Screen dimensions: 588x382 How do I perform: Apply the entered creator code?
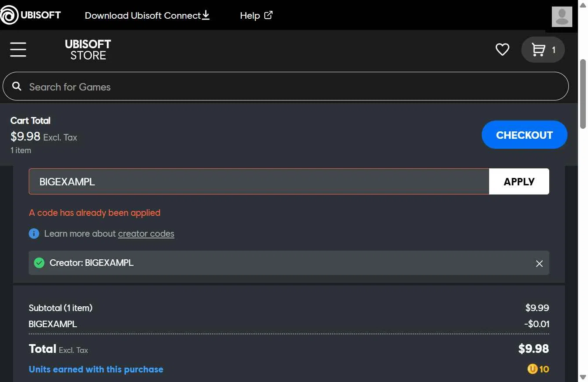coord(519,181)
